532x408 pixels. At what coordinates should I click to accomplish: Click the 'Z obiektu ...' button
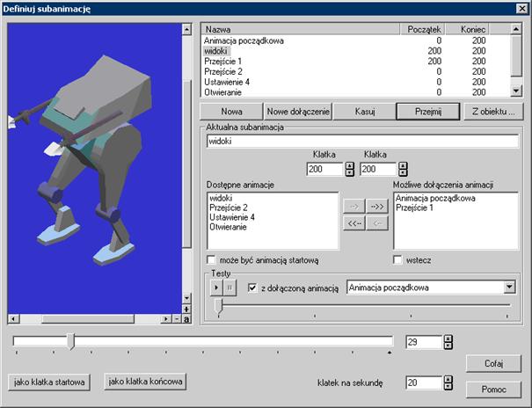tap(493, 112)
